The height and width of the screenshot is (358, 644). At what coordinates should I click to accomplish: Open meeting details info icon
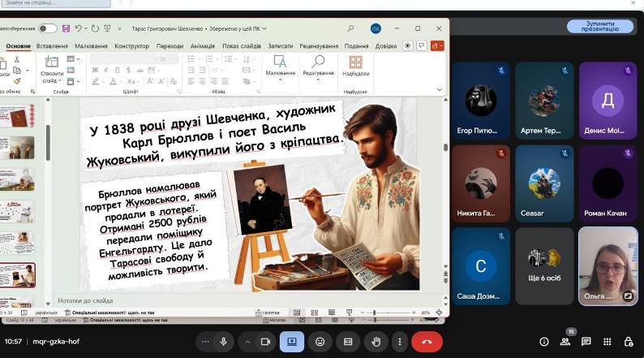[x=544, y=342]
